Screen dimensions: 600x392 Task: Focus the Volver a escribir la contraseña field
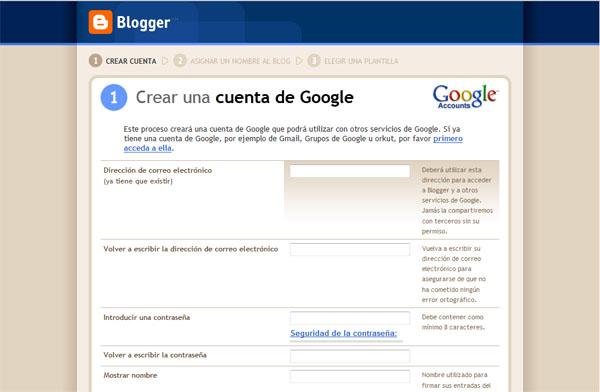click(350, 356)
